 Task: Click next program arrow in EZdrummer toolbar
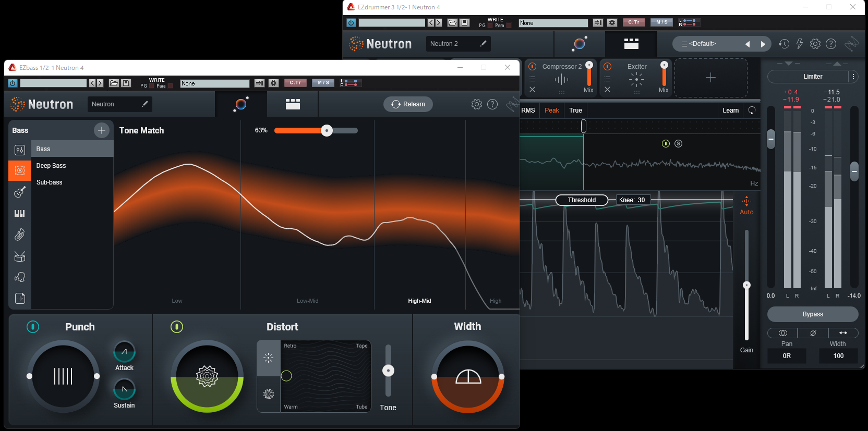pos(439,23)
